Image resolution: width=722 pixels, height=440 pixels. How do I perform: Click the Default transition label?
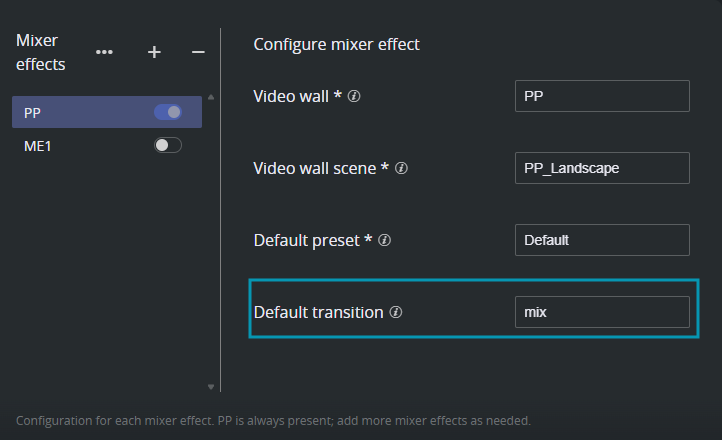click(319, 313)
